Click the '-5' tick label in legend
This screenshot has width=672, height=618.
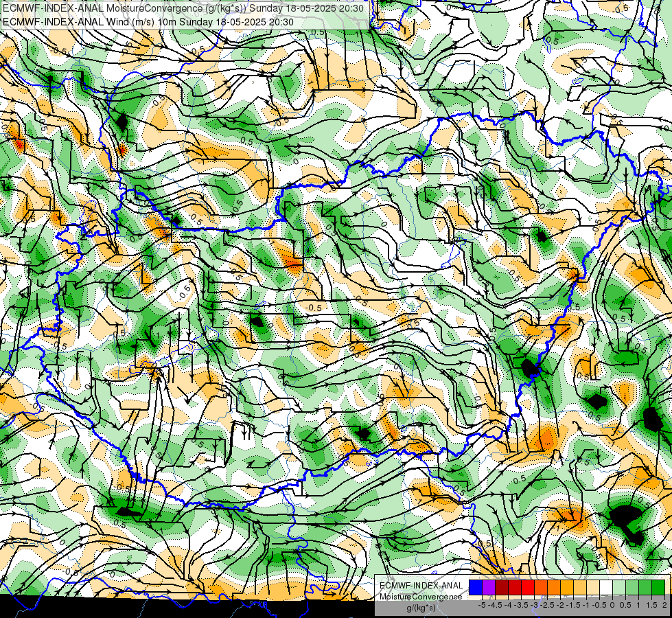point(482,605)
